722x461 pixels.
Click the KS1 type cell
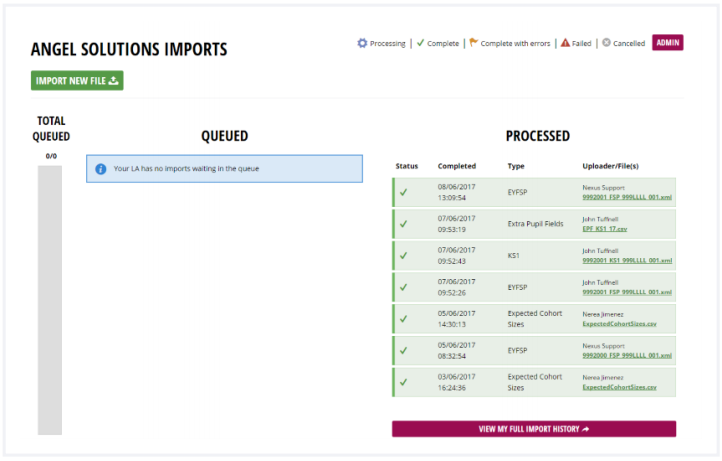pyautogui.click(x=513, y=255)
